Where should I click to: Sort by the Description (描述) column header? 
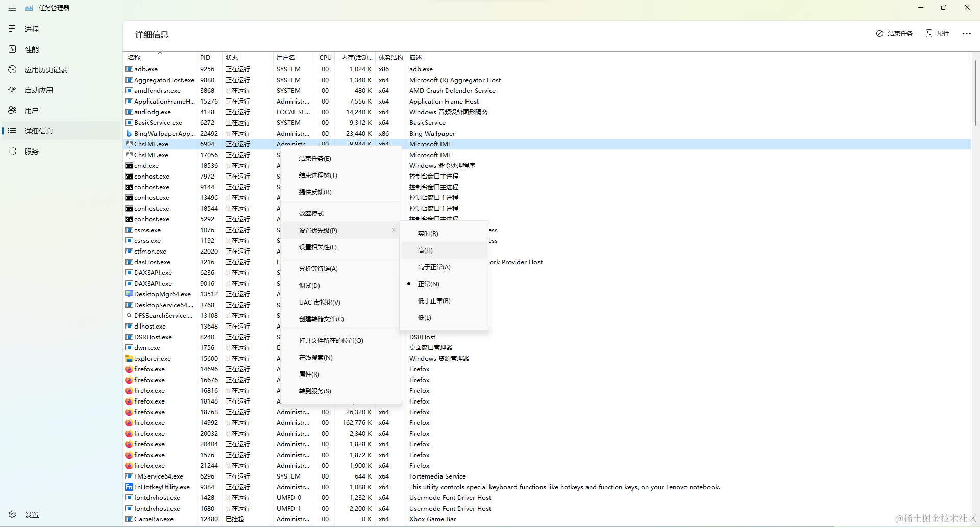point(689,57)
